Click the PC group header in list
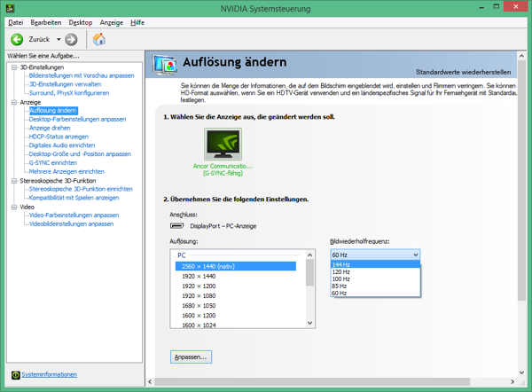The height and width of the screenshot is (392, 532). [x=182, y=255]
